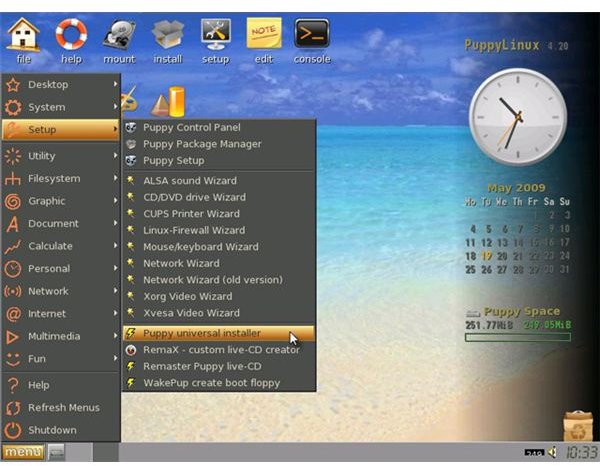The height and width of the screenshot is (466, 600).
Task: Launch Network Wizard (old version)
Action: [219, 280]
